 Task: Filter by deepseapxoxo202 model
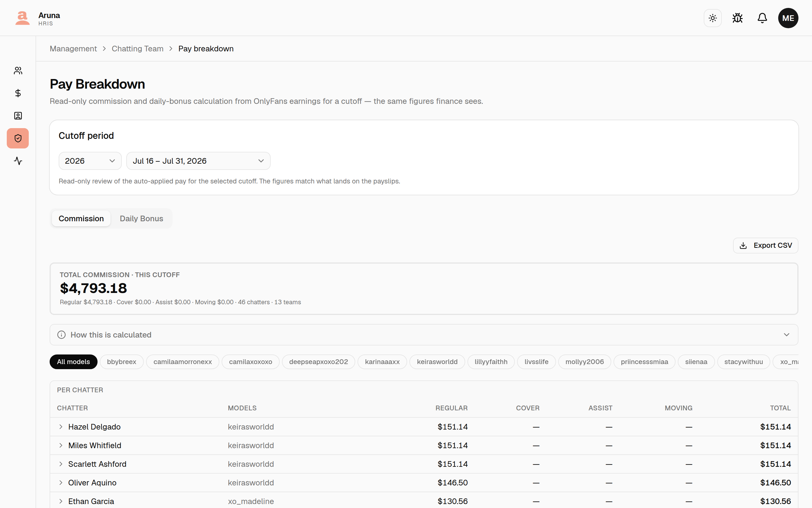pos(318,362)
